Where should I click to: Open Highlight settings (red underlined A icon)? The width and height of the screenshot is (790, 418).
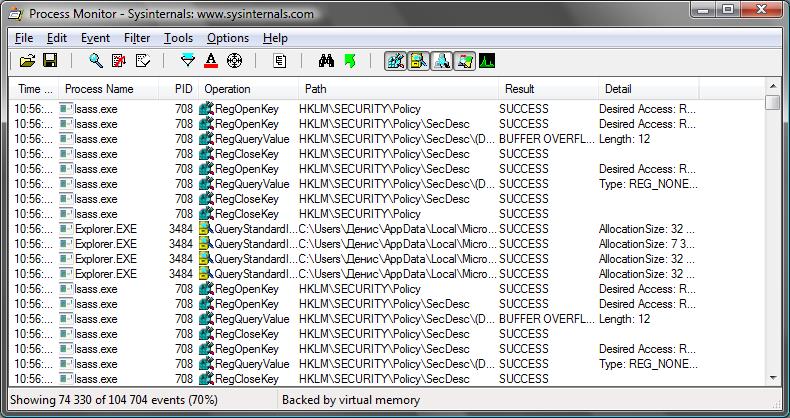pos(211,61)
